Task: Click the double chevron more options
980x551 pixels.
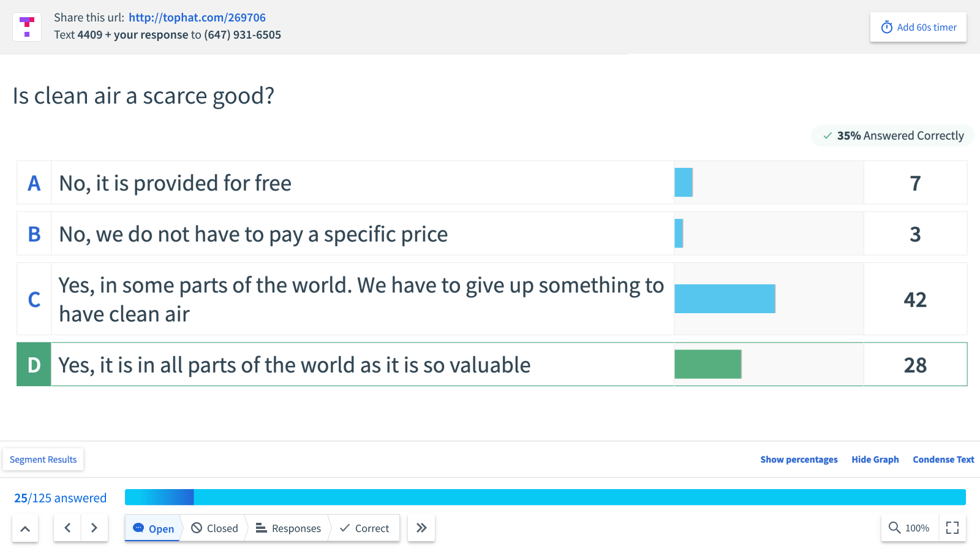Action: tap(421, 528)
